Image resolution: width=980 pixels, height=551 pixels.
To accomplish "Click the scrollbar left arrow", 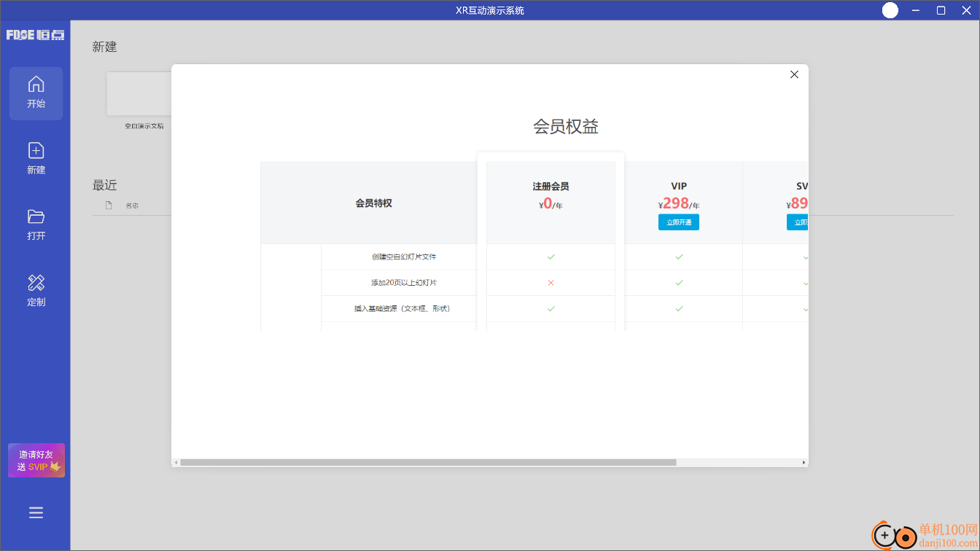I will 176,462.
